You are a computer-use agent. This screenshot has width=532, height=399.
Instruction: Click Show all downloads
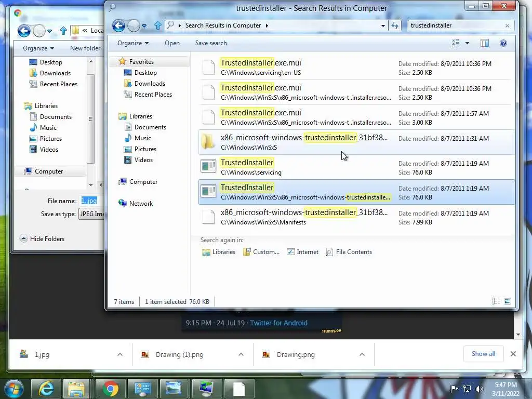[484, 354]
